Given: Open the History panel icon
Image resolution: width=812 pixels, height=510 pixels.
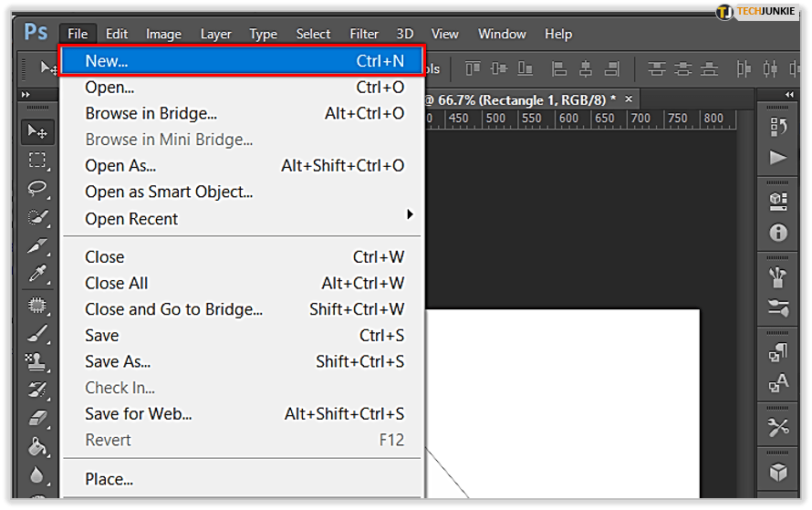Looking at the screenshot, I should pos(778,127).
